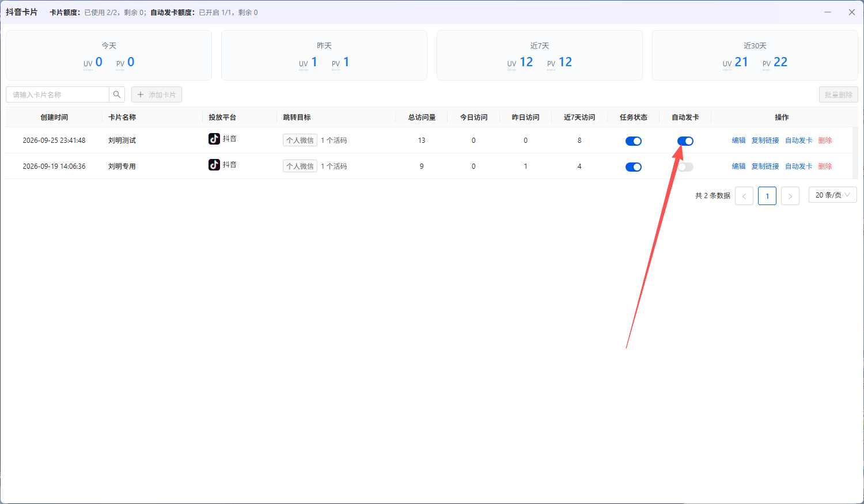The width and height of the screenshot is (864, 504).
Task: Click 共 2 条数据 total count text
Action: click(x=713, y=196)
